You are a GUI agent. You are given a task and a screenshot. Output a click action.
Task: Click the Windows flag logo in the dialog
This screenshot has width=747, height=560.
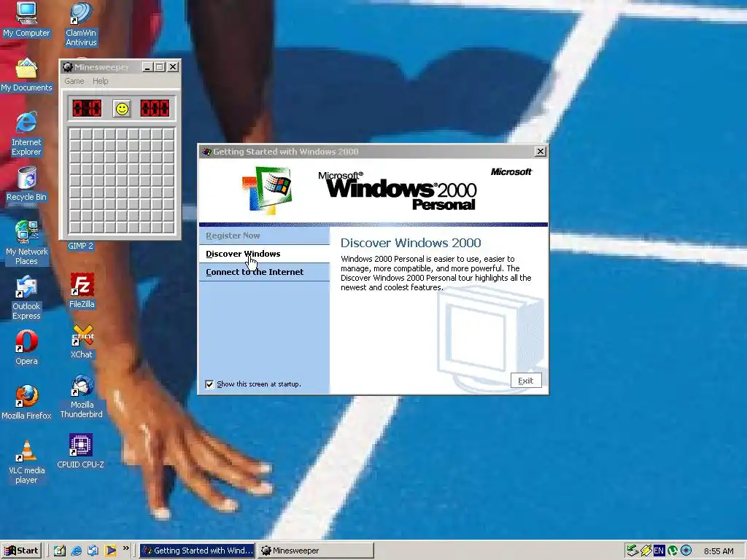click(x=267, y=190)
